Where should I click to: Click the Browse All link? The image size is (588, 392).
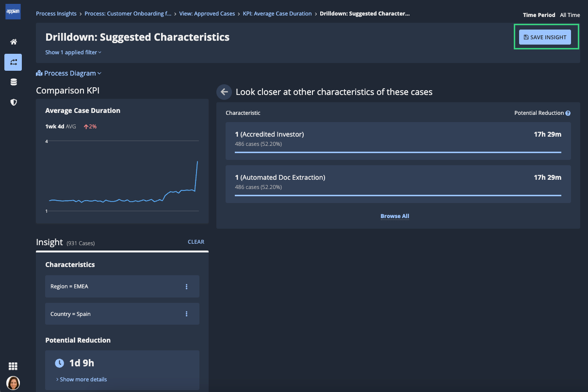[395, 216]
